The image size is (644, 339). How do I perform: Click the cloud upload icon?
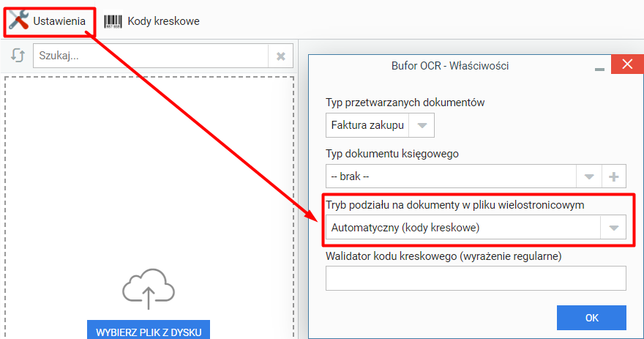tap(149, 289)
